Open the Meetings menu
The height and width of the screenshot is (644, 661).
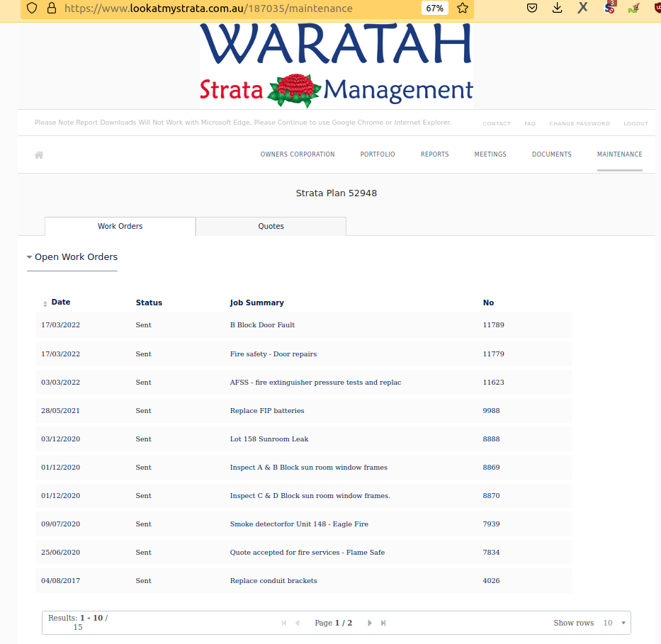coord(490,154)
